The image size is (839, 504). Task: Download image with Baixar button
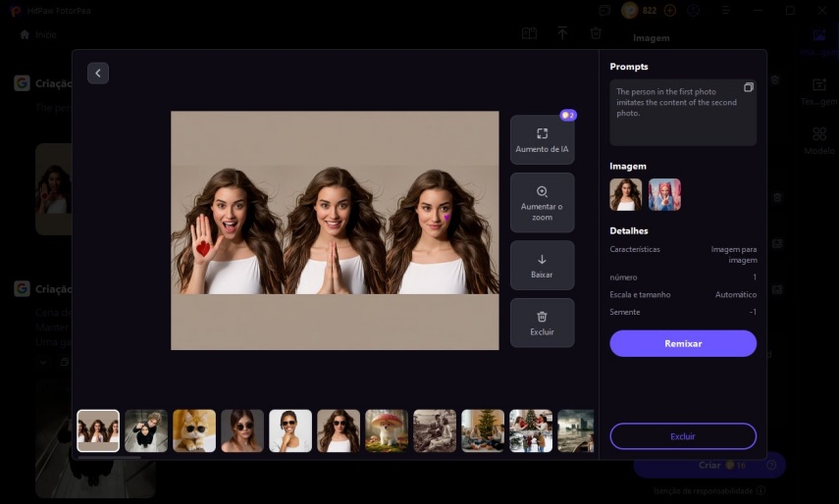pos(542,265)
